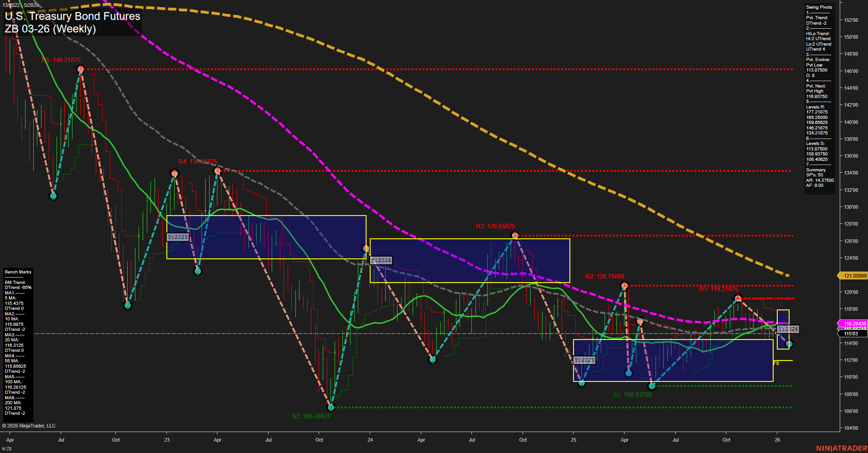Viewport: 868px width, 453px height.
Task: Click the pivot marker at R4 134.21875
Action: (x=218, y=170)
